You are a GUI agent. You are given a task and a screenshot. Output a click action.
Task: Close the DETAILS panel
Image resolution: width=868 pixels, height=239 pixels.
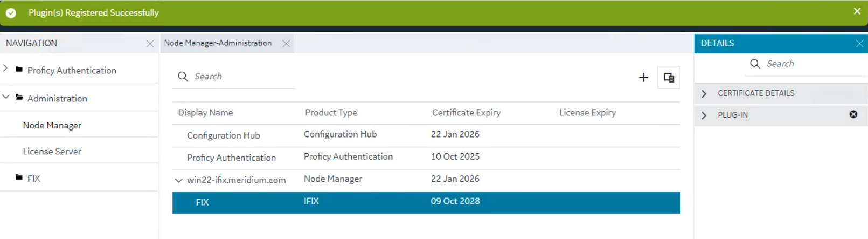pyautogui.click(x=859, y=44)
